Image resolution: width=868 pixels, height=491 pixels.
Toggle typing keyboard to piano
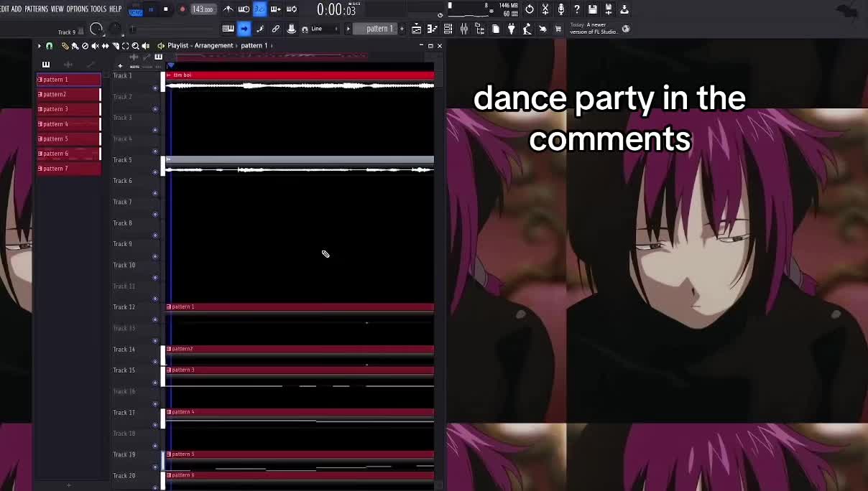pos(228,29)
